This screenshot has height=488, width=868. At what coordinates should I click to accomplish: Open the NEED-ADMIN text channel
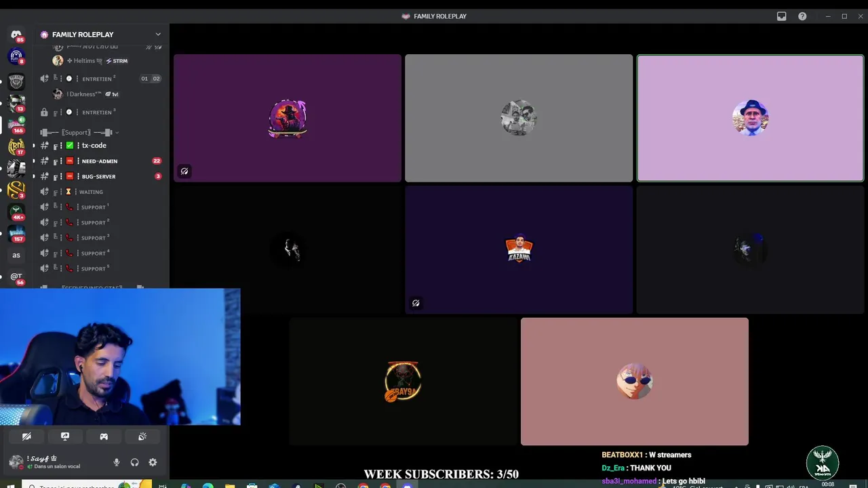(x=101, y=161)
